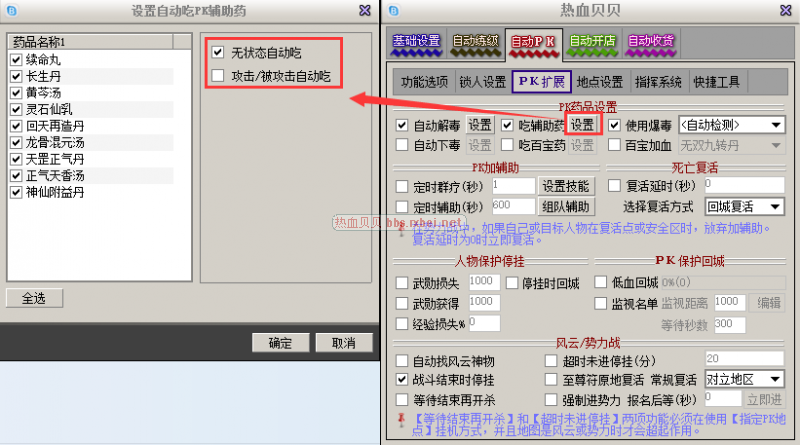Switch to the 锁人设置 sub-tab
Screen dimensions: 800x445
click(x=482, y=82)
